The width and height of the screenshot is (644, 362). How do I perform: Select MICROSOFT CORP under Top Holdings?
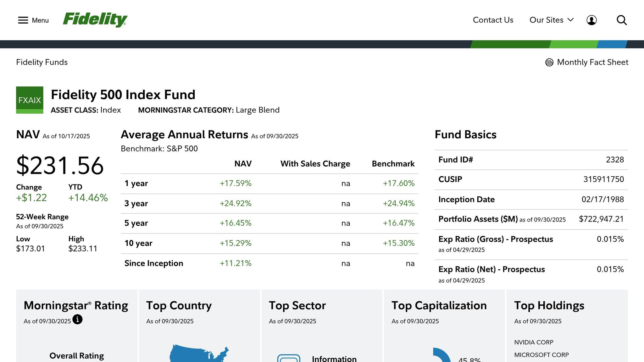pyautogui.click(x=541, y=355)
